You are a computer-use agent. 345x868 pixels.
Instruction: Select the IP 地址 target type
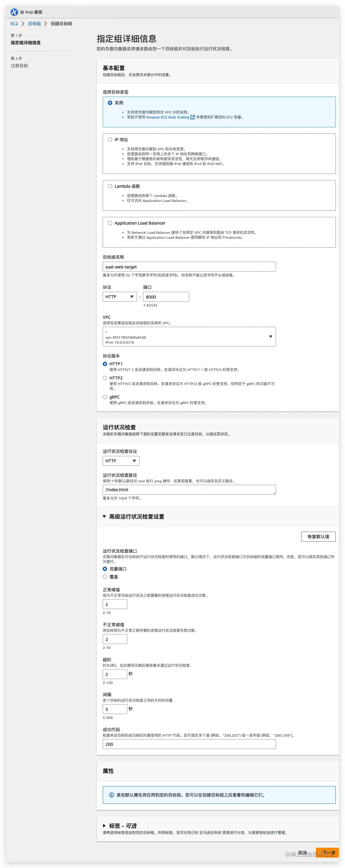pyautogui.click(x=110, y=140)
